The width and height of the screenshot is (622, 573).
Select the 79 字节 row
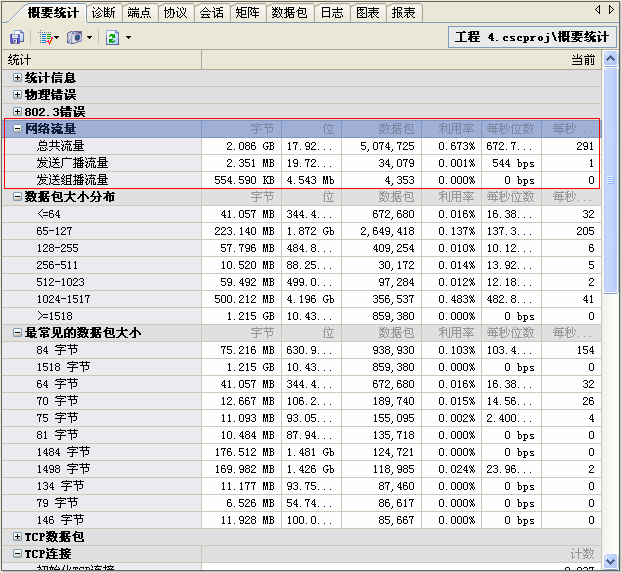(301, 503)
